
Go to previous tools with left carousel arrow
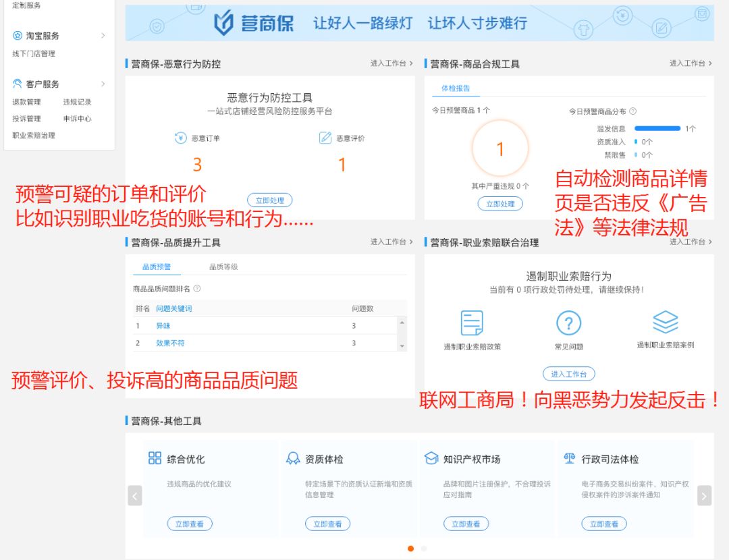pos(135,495)
